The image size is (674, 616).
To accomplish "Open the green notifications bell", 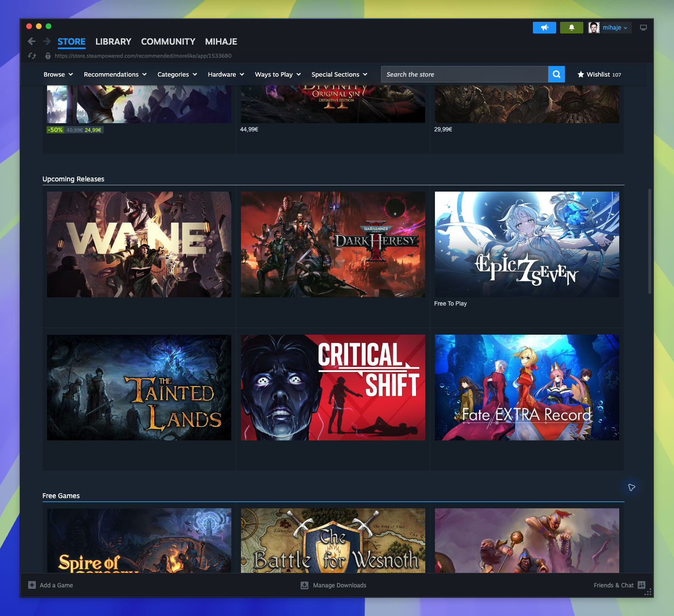I will pos(572,28).
